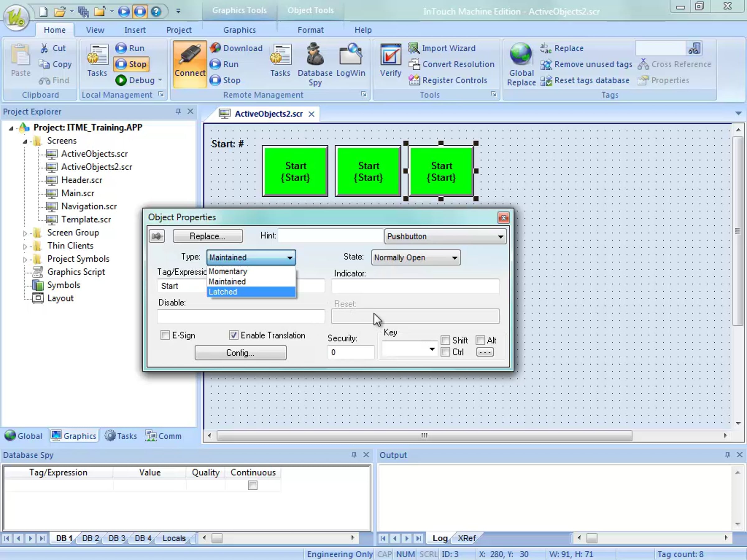Check the Shift key modifier box
747x560 pixels.
tap(445, 340)
